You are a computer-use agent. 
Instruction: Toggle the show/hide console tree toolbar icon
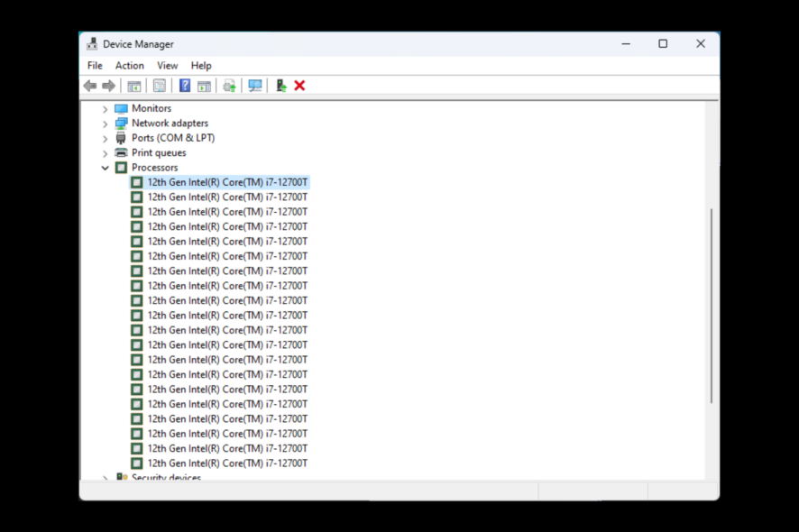point(134,86)
